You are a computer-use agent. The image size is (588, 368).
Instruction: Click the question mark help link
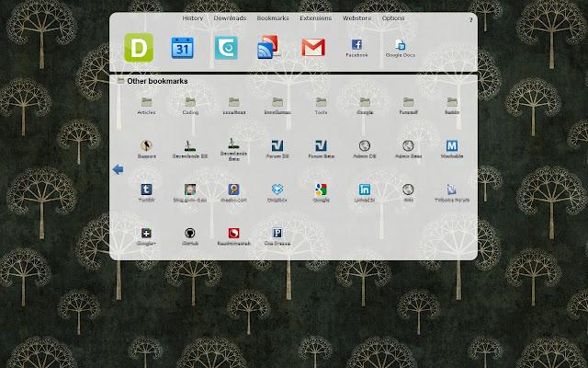[x=471, y=20]
